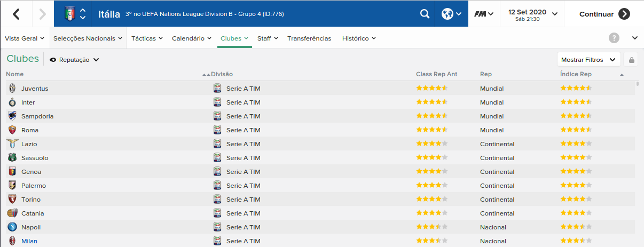The width and height of the screenshot is (644, 247).
Task: Click Serie A TIM text in Genoa row
Action: point(244,172)
